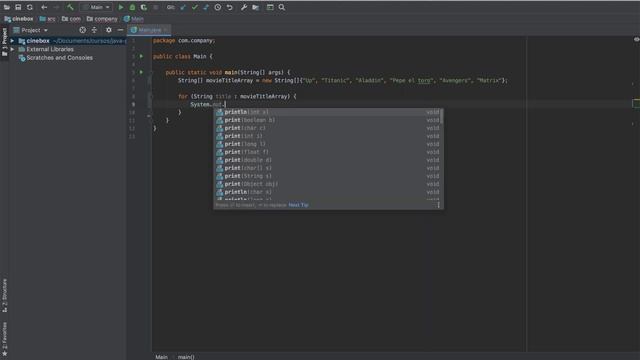Open Search Everywhere magnifier
Screen dimensions: 640x360
click(282, 7)
